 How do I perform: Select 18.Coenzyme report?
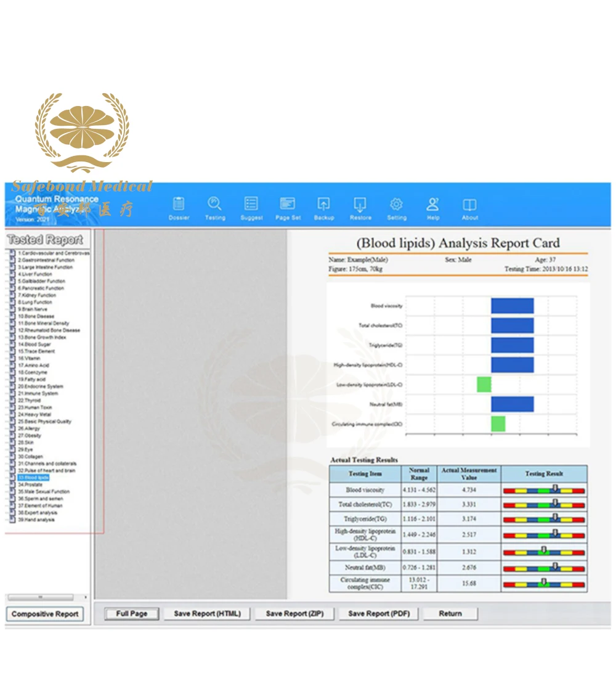[32, 372]
